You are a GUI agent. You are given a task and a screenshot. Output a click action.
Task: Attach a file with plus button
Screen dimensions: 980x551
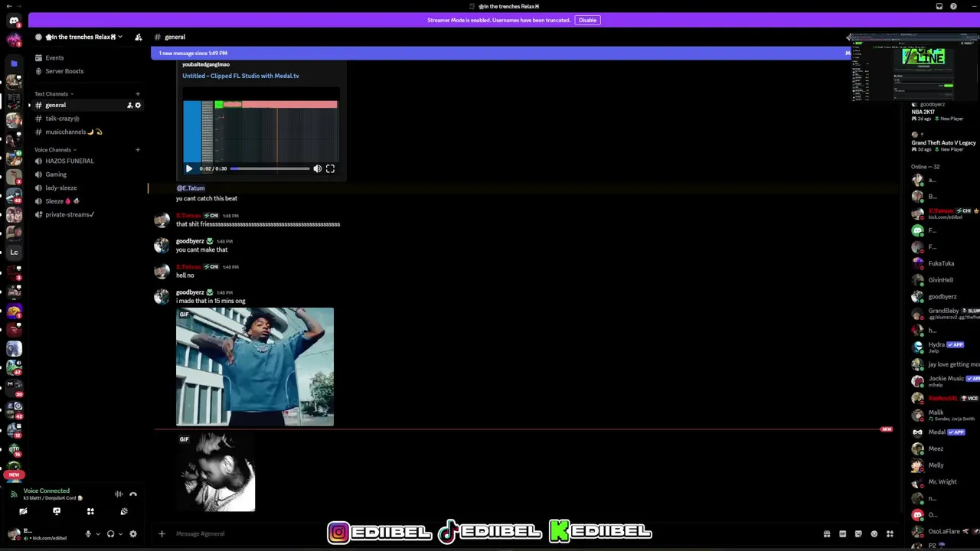(x=162, y=534)
